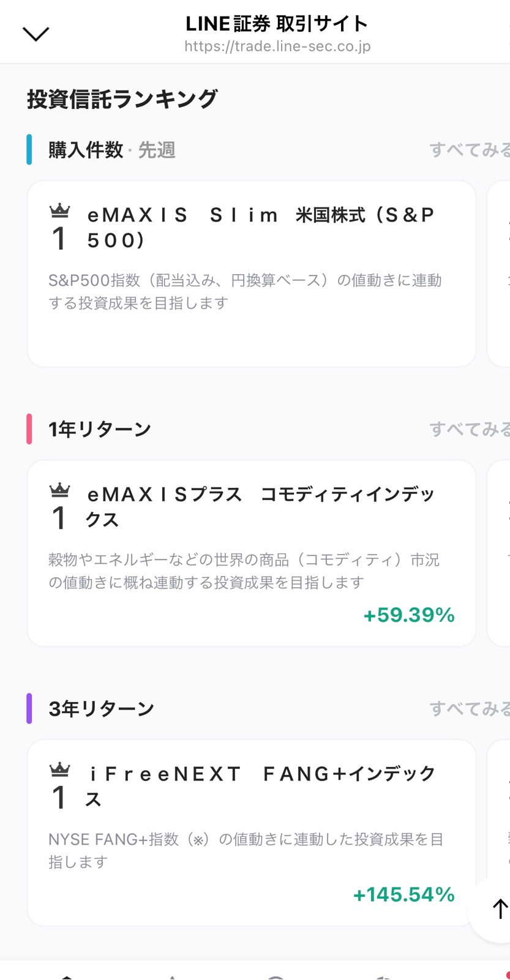The height and width of the screenshot is (980, 510).
Task: Open すべてみる for 購入件数 ranking
Action: point(469,149)
